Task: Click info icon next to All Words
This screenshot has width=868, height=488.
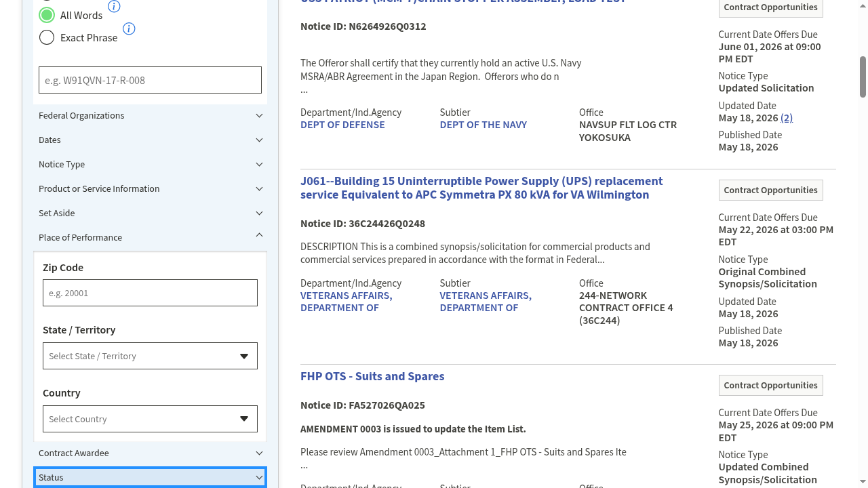Action: point(114,7)
